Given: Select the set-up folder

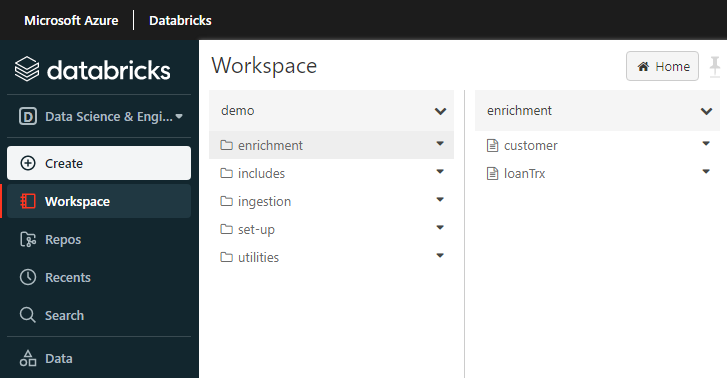Looking at the screenshot, I should pos(331,229).
